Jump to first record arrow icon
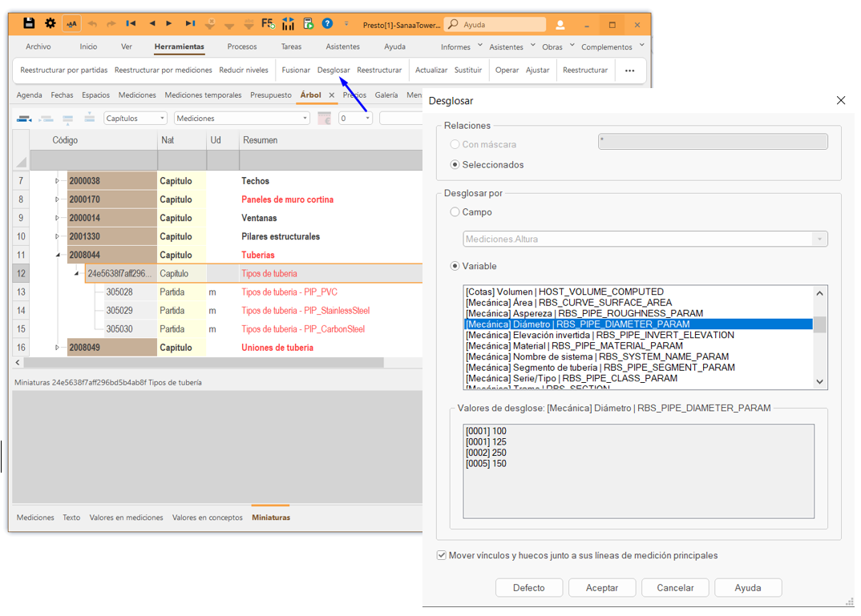861x616 pixels. tap(131, 23)
